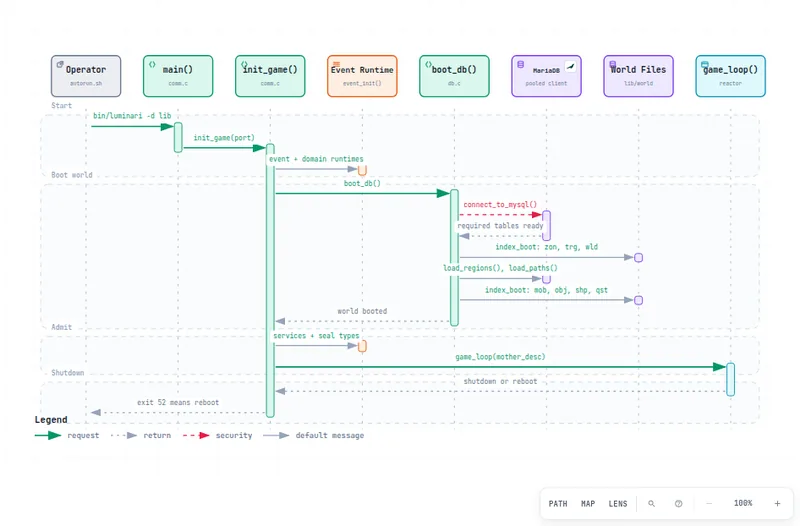This screenshot has width=800, height=526.
Task: Click 'index_boot: mob, obj, shp, qst' label
Action: point(546,290)
